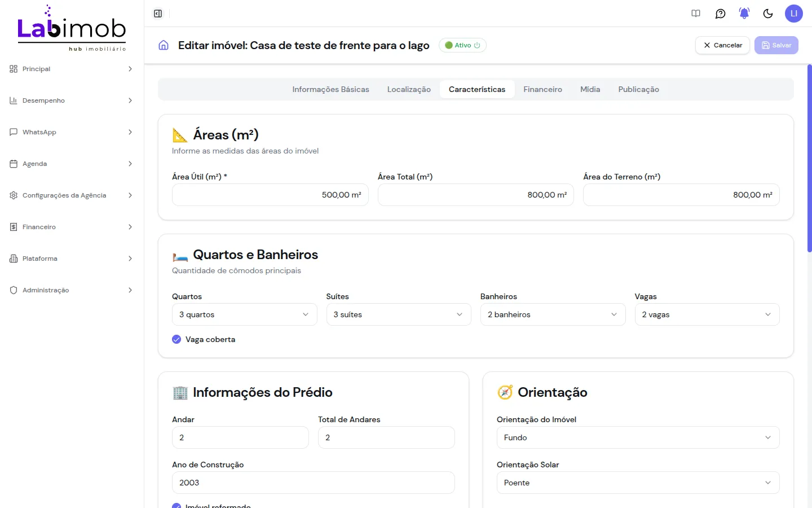Open the Orientação Solar dropdown
812x508 pixels.
(638, 483)
